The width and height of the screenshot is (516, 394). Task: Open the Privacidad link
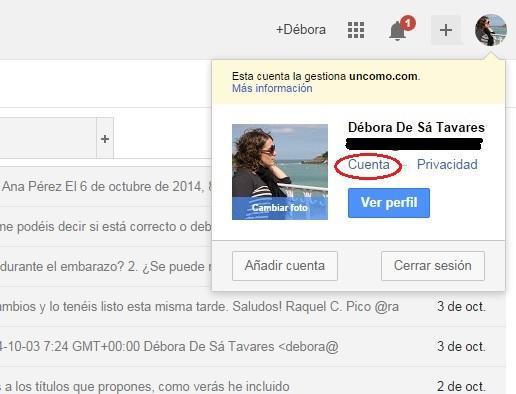(x=447, y=164)
